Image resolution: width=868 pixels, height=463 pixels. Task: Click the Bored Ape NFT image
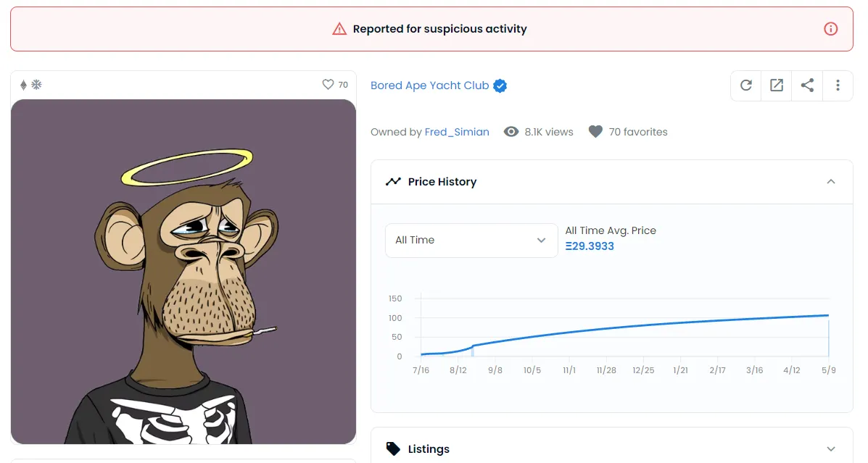[x=183, y=272]
